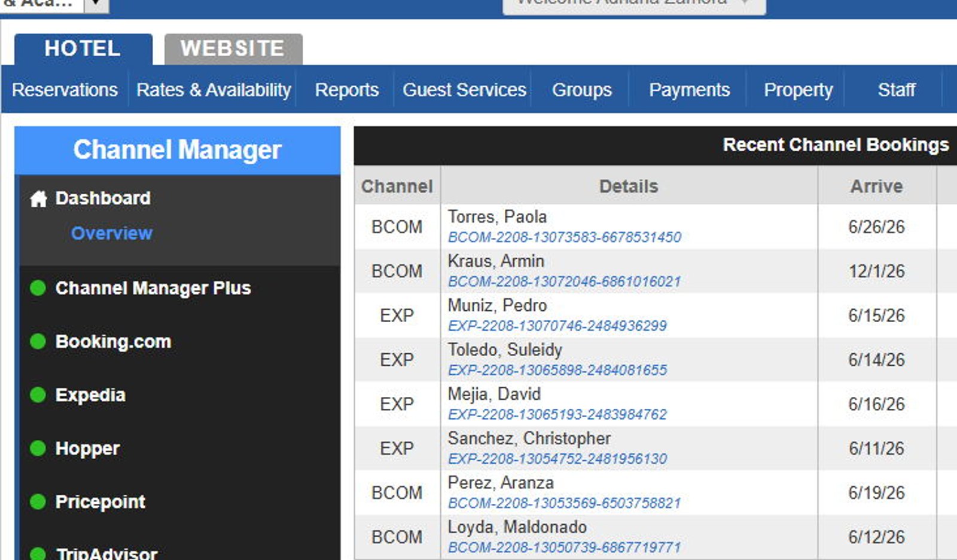This screenshot has height=560, width=957.
Task: Click arrival date 12/1/26
Action: (x=876, y=271)
